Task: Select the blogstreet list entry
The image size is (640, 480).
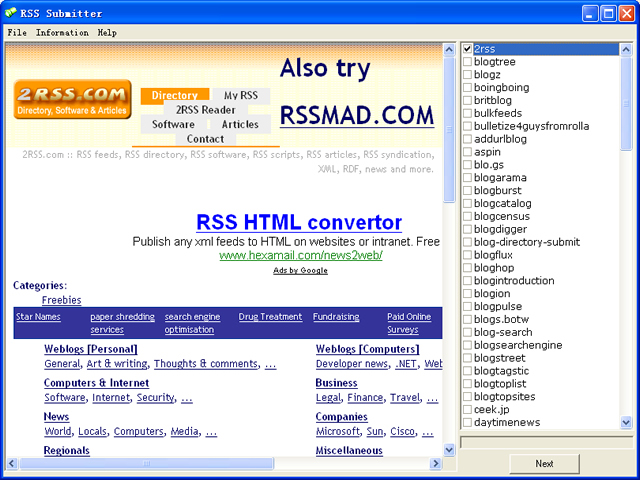Action: [500, 358]
